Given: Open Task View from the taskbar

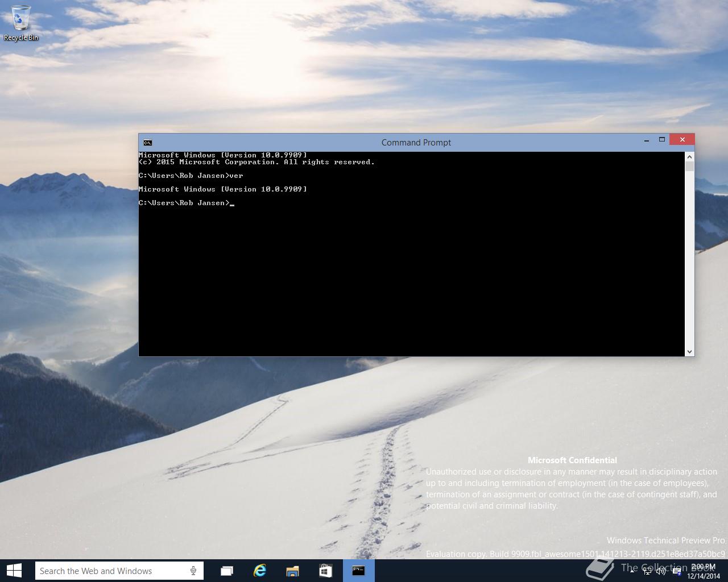Looking at the screenshot, I should pyautogui.click(x=227, y=571).
